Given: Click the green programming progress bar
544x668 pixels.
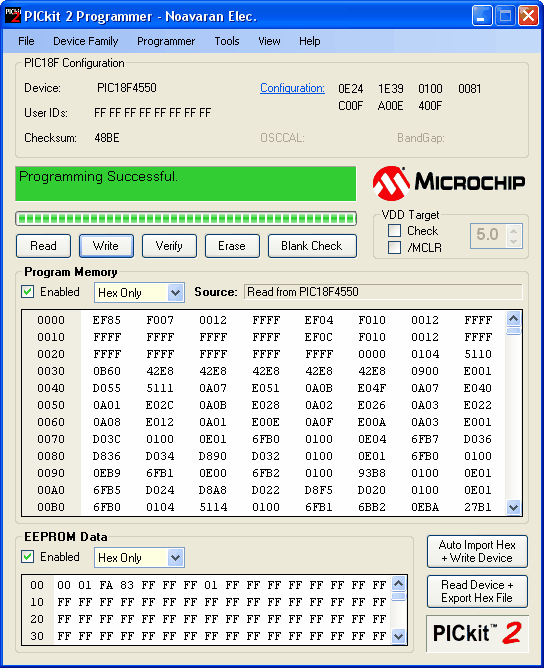Looking at the screenshot, I should point(186,219).
